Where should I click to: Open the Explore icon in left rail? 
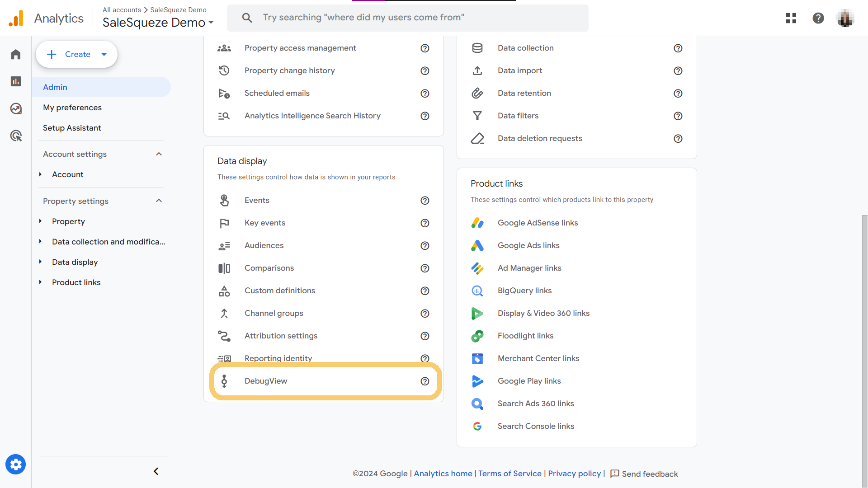(16, 108)
